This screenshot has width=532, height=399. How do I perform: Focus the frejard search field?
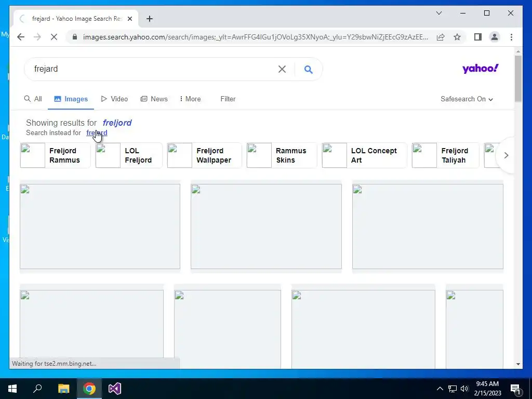(x=153, y=69)
